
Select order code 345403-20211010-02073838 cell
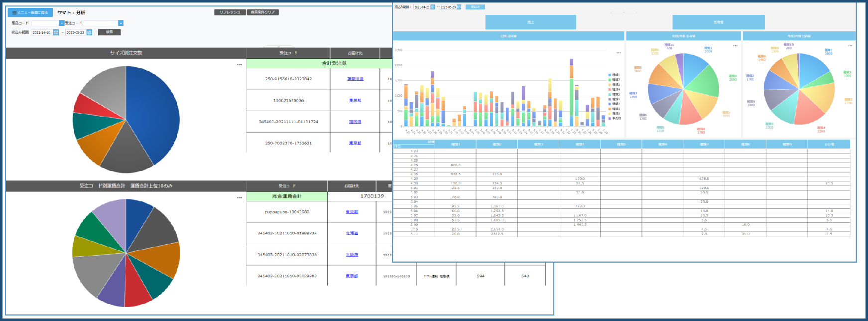click(x=287, y=255)
